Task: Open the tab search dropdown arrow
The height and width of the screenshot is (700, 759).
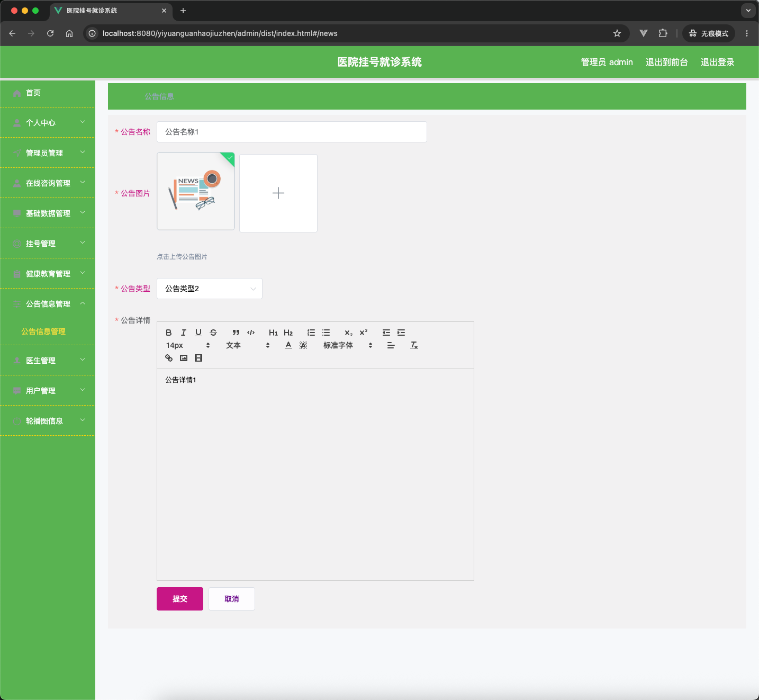Action: [748, 11]
